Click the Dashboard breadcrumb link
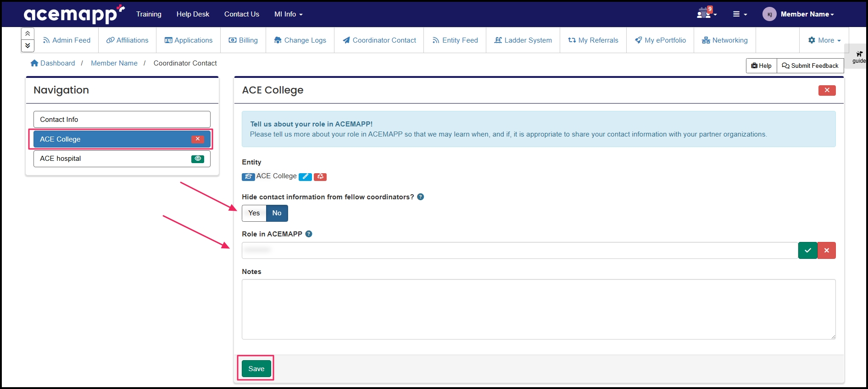Viewport: 868px width, 389px height. click(53, 63)
